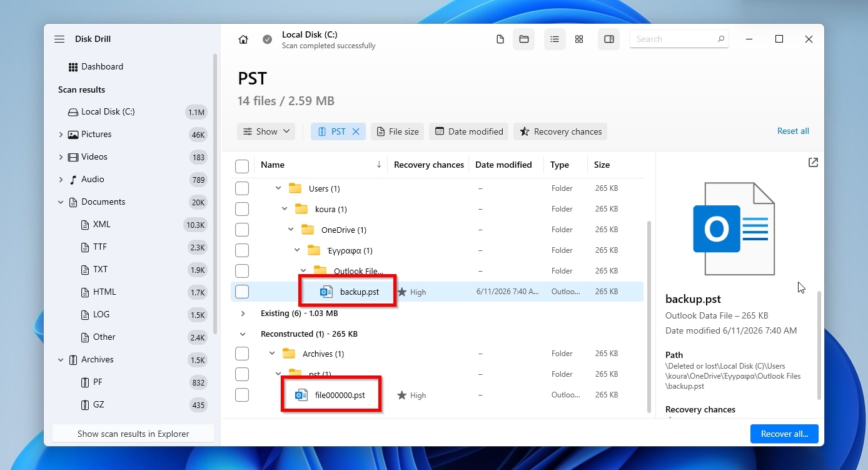Check the Έγγραφα folder checkbox

coord(242,250)
